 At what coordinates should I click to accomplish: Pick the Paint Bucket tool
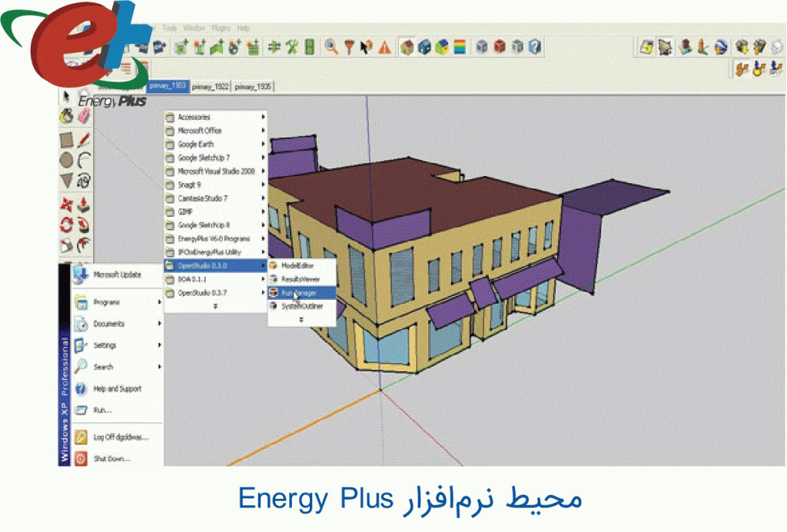66,116
